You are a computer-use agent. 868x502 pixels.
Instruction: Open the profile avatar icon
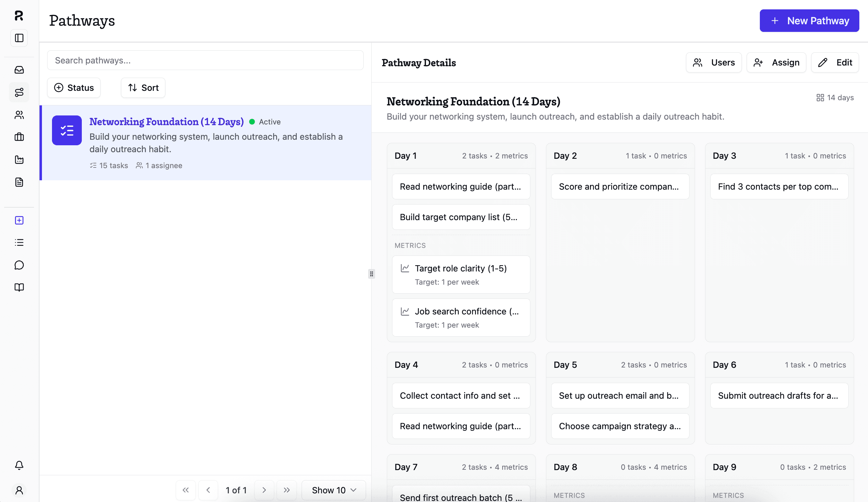pyautogui.click(x=19, y=490)
